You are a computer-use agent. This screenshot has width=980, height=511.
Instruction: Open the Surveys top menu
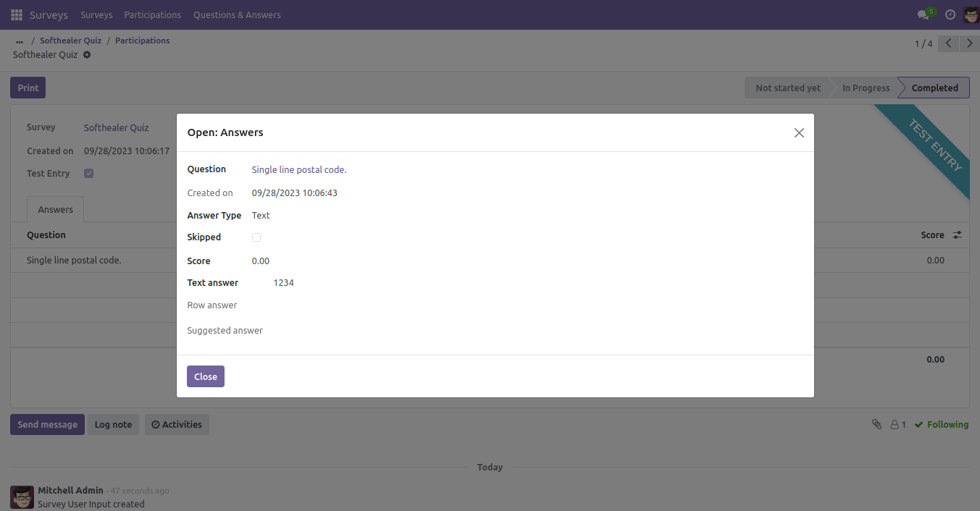point(96,14)
